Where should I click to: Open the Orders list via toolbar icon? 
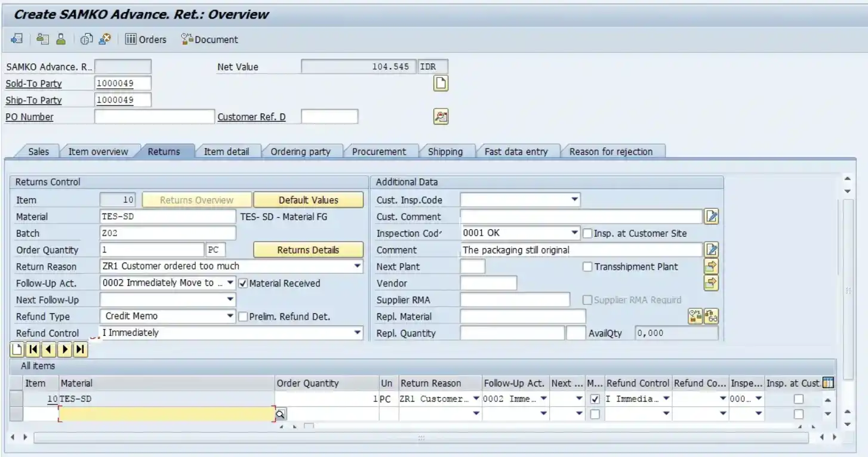click(x=143, y=39)
